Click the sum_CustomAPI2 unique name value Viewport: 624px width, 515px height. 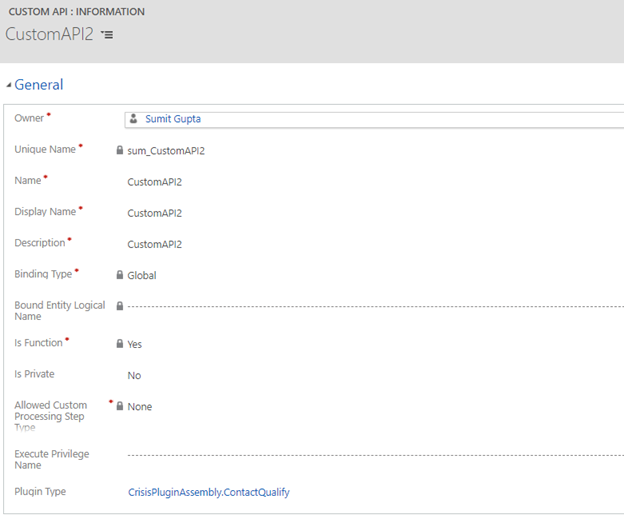click(166, 151)
